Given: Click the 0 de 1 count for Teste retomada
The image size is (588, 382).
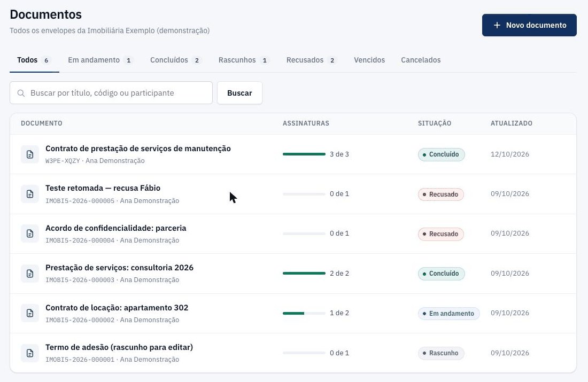Looking at the screenshot, I should [339, 194].
